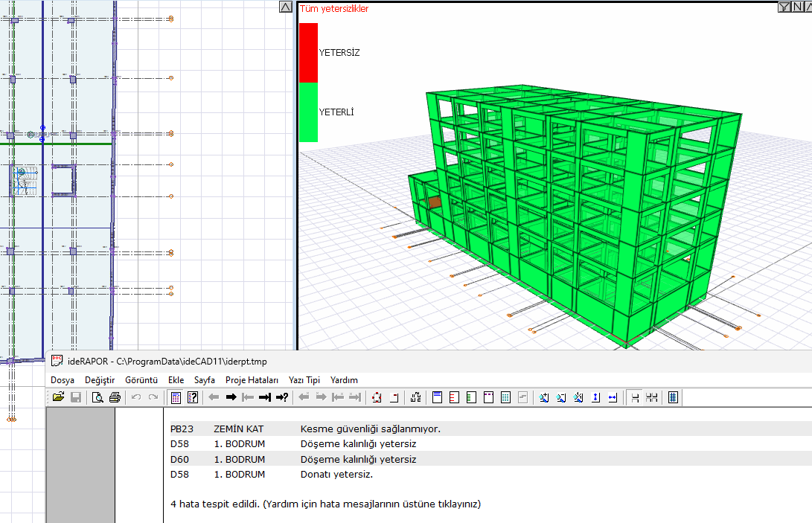Image resolution: width=812 pixels, height=523 pixels.
Task: Go to next page with black right arrow
Action: 231,398
